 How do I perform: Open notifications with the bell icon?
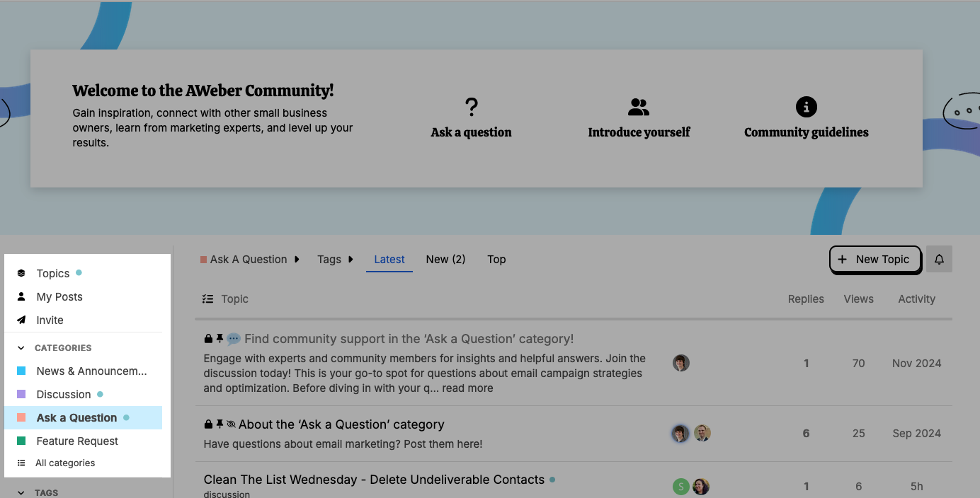pyautogui.click(x=939, y=259)
